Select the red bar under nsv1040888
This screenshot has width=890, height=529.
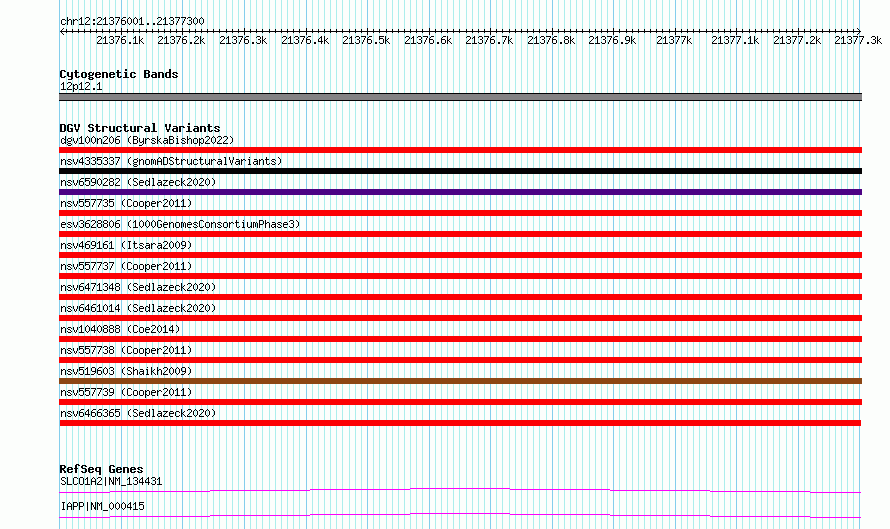460,339
